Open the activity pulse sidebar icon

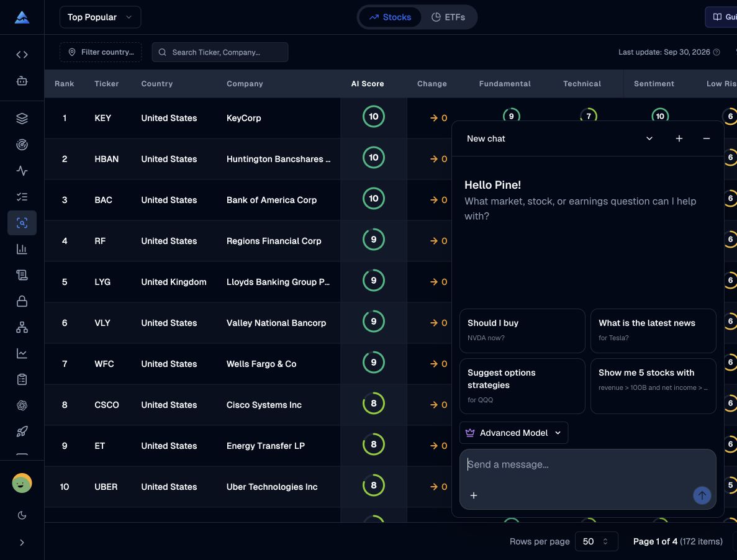[22, 171]
